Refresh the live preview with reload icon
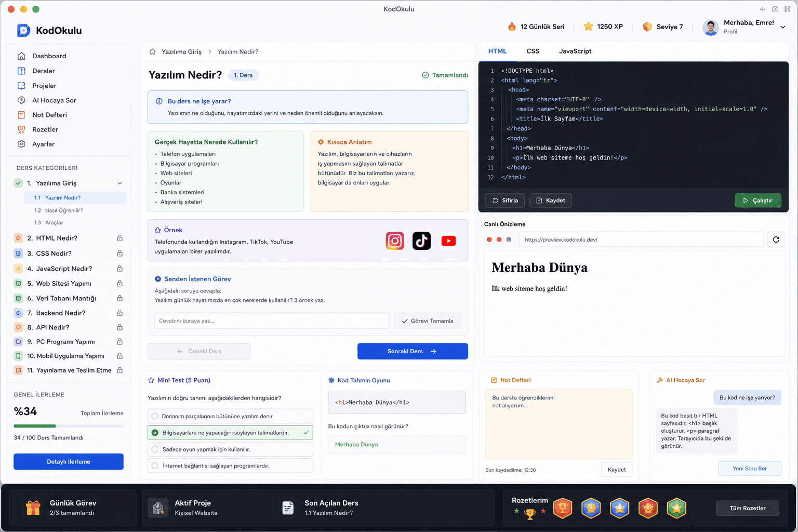Image resolution: width=798 pixels, height=532 pixels. [776, 240]
